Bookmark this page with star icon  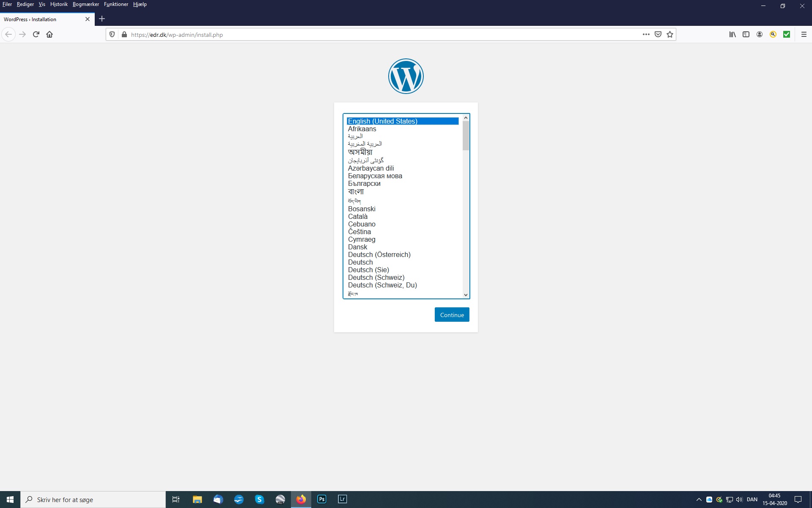[x=670, y=34]
